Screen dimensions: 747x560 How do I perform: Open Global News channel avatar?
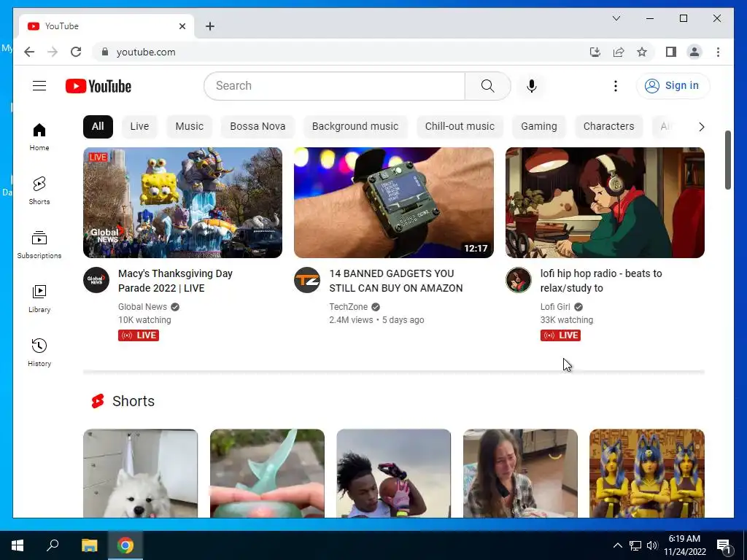(x=96, y=280)
